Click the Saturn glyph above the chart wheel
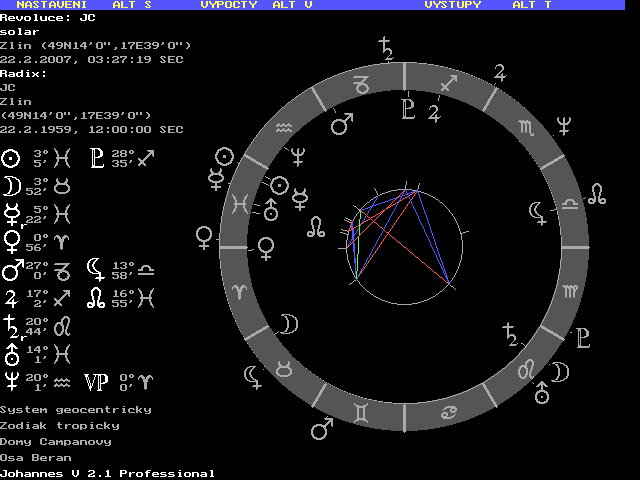Image resolution: width=640 pixels, height=480 pixels. [385, 46]
